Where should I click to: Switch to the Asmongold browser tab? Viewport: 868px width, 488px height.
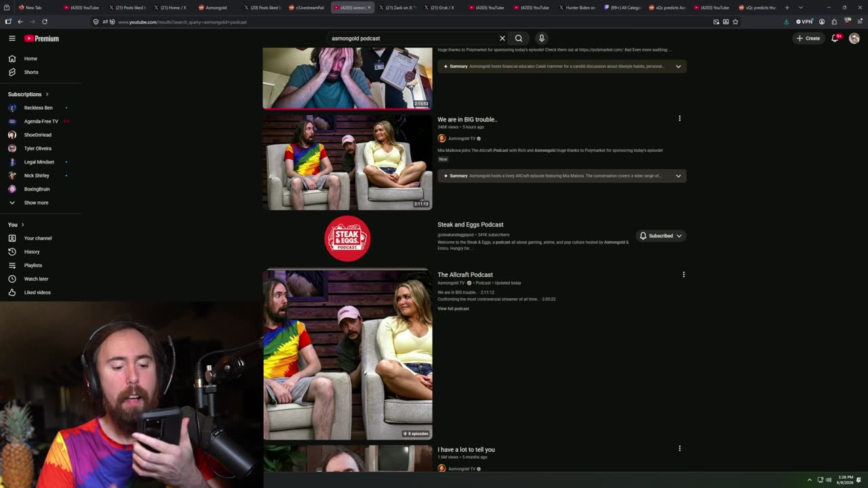click(216, 7)
